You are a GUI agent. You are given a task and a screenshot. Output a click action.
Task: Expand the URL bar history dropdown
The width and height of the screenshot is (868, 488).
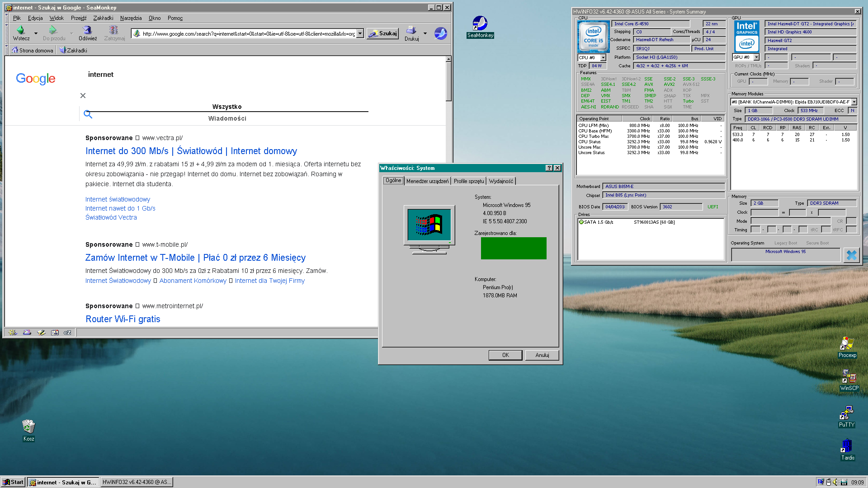pyautogui.click(x=360, y=33)
